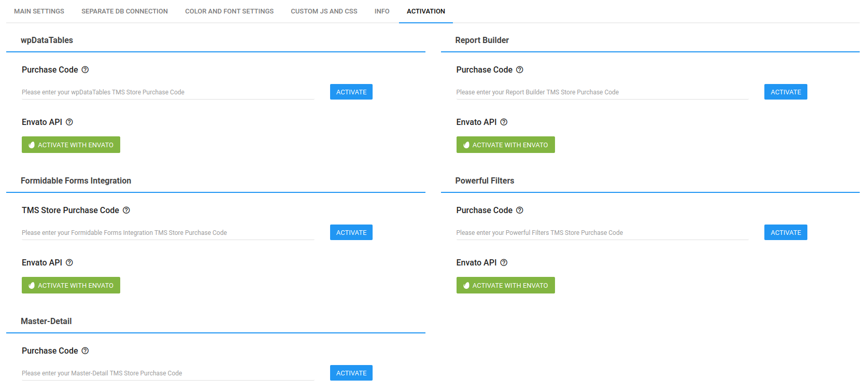Focus the Master-Detail purchase code field
868x392 pixels.
point(168,373)
